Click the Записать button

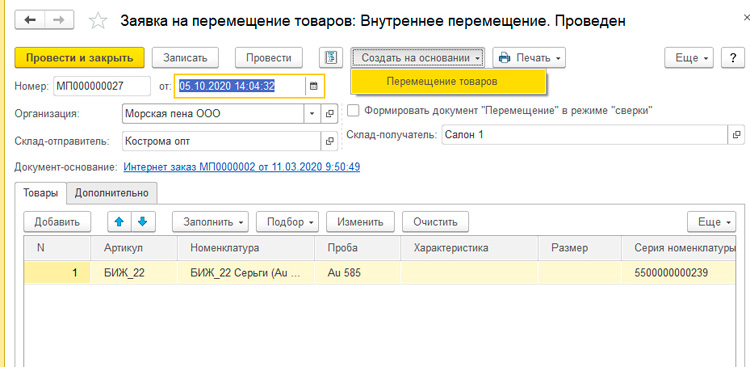click(x=186, y=58)
